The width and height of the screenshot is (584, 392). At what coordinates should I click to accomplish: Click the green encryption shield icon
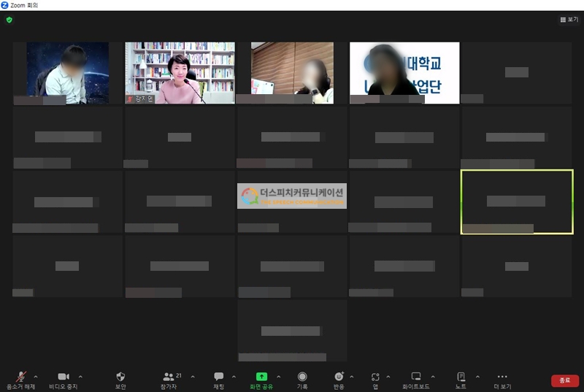pyautogui.click(x=9, y=20)
